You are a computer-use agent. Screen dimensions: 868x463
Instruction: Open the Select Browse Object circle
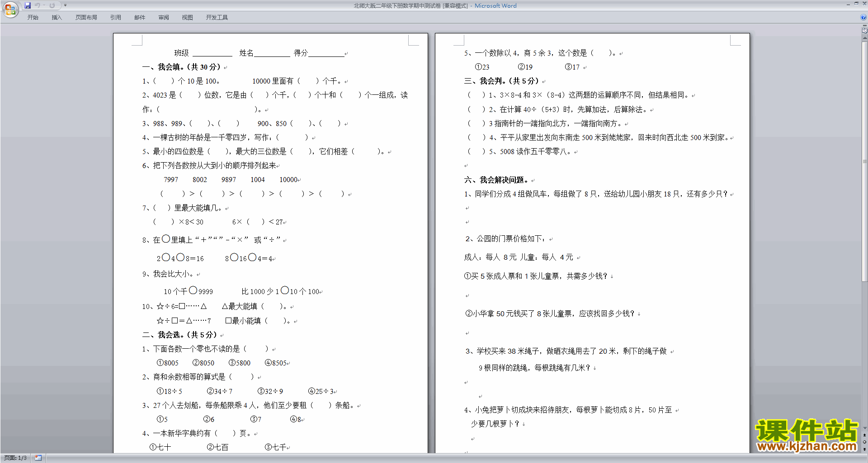point(864,442)
